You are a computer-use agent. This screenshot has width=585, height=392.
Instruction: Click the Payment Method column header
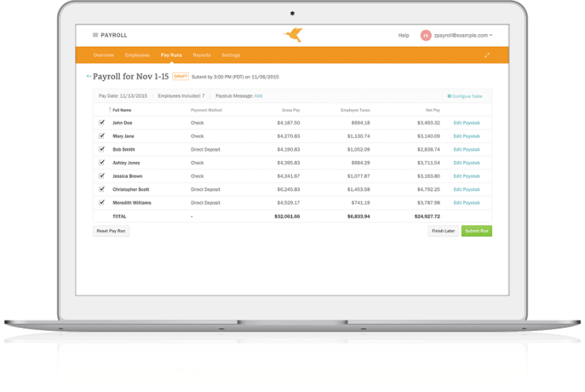(206, 110)
